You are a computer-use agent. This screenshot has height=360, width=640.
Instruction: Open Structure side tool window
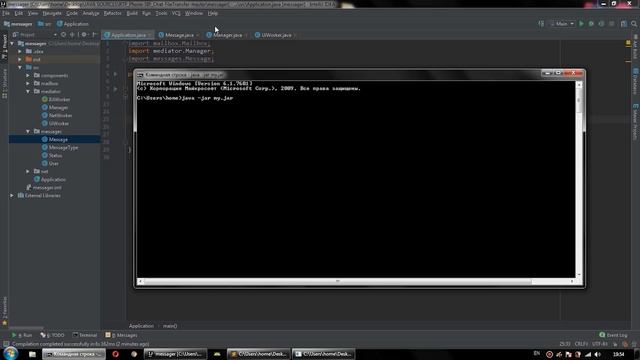[4, 84]
